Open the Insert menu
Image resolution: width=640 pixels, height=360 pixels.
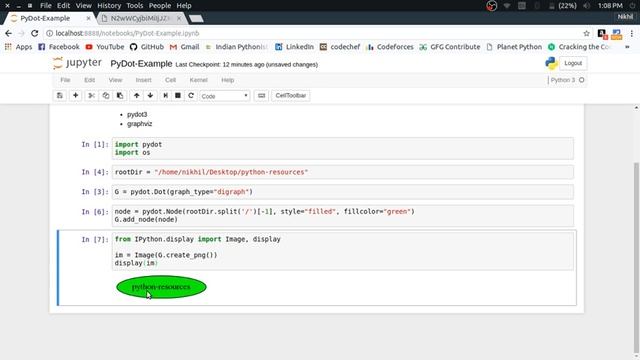143,80
